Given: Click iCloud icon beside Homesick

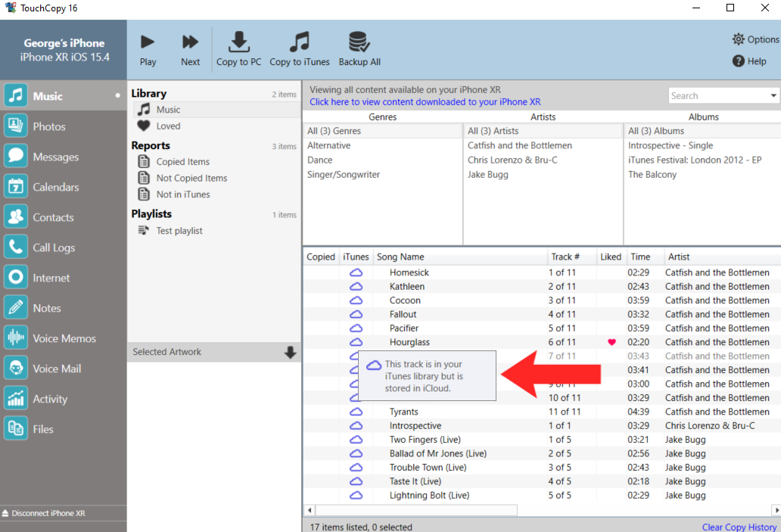Looking at the screenshot, I should [x=356, y=272].
